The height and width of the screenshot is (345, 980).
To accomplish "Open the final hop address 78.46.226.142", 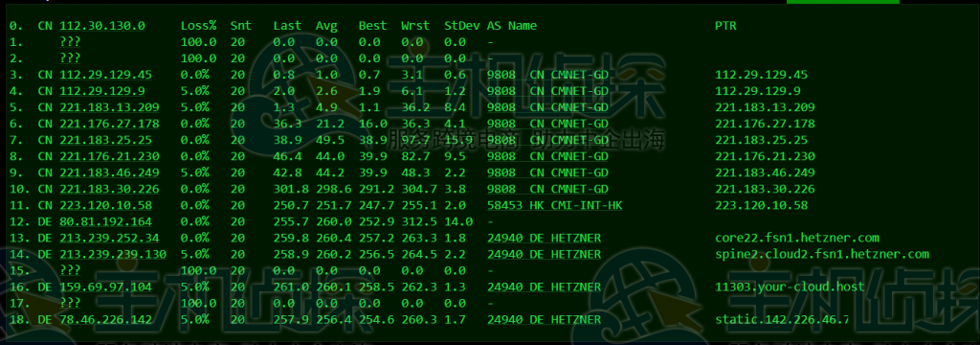I will click(105, 319).
